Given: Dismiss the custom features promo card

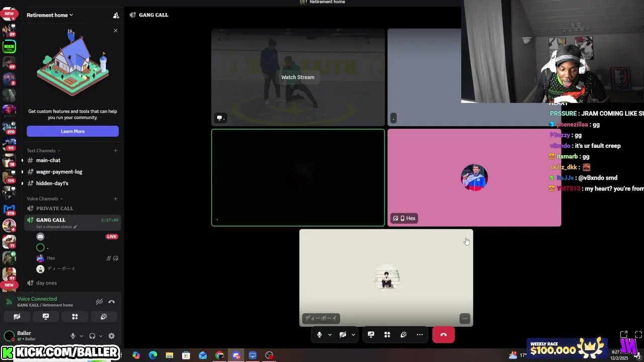Looking at the screenshot, I should tap(116, 31).
